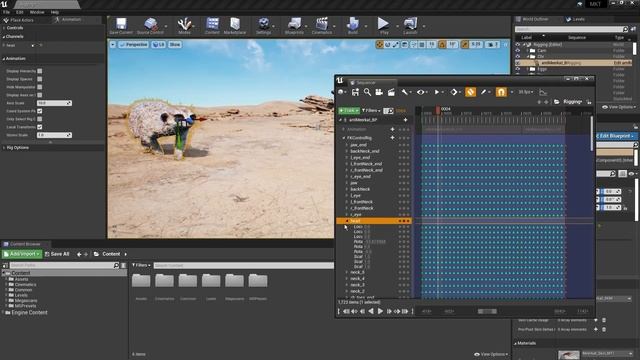Select Engine Content in folder tree
The width and height of the screenshot is (640, 360).
coord(29,313)
